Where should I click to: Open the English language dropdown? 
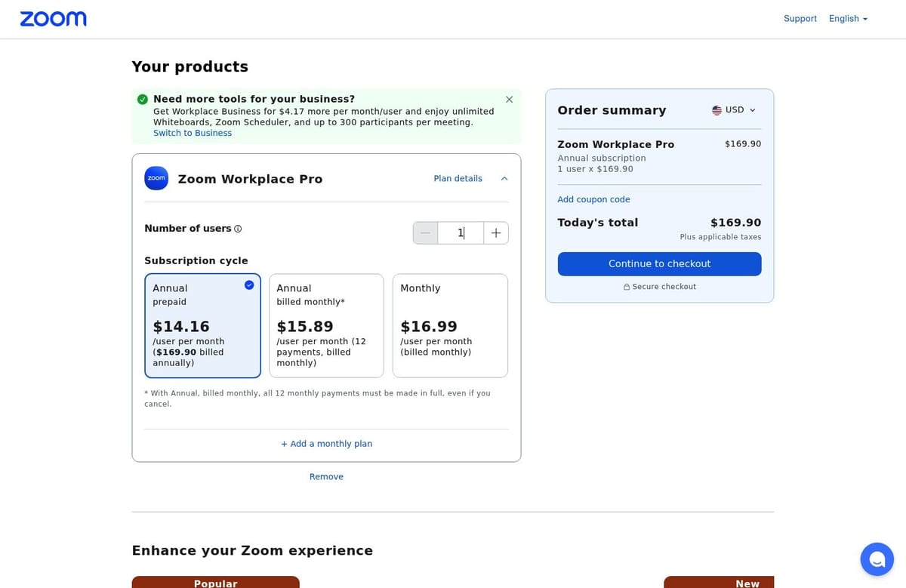[x=848, y=19]
